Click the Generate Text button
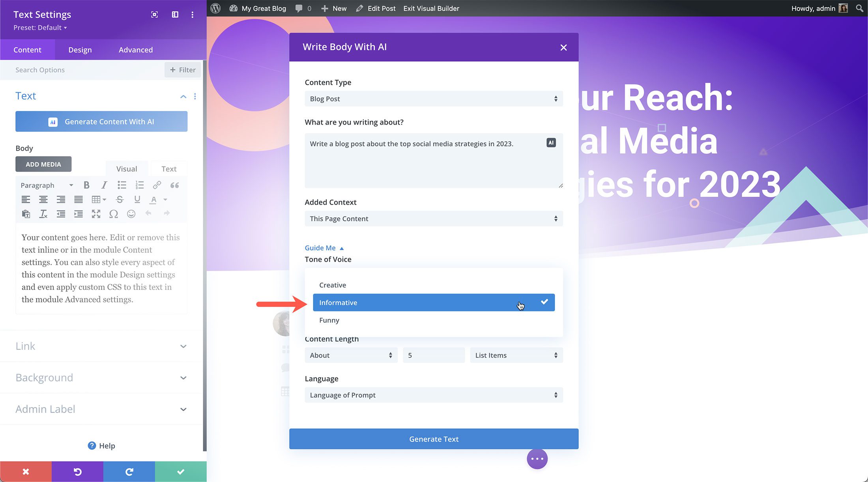 (433, 439)
